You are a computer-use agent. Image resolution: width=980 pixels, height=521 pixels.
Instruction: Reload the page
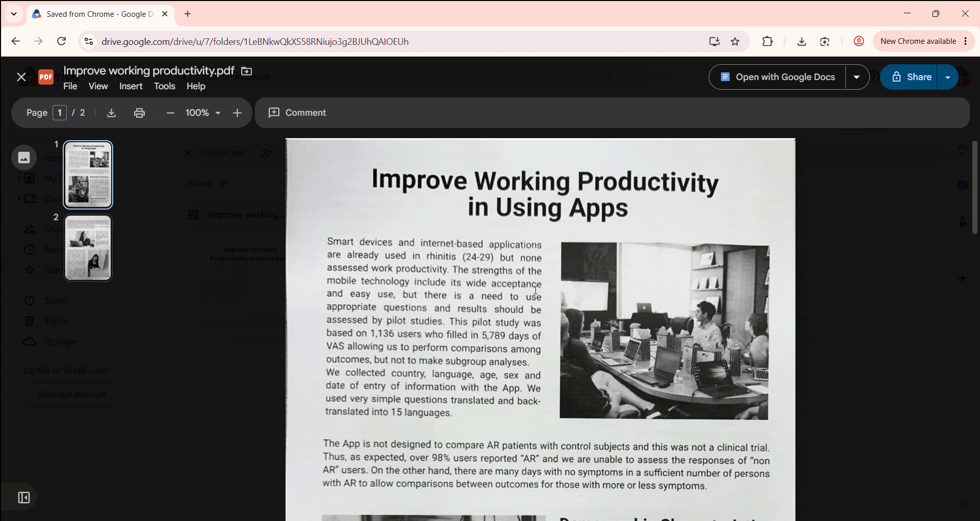click(x=61, y=41)
